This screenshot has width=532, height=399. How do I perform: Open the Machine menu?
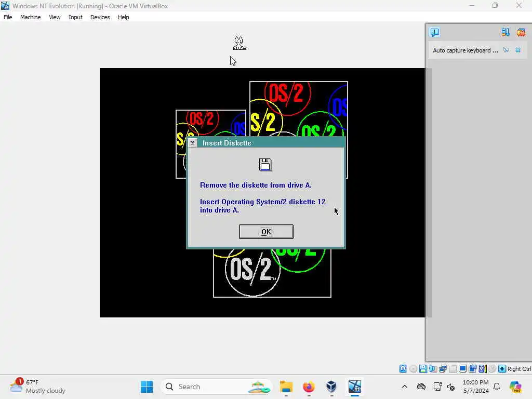coord(31,17)
